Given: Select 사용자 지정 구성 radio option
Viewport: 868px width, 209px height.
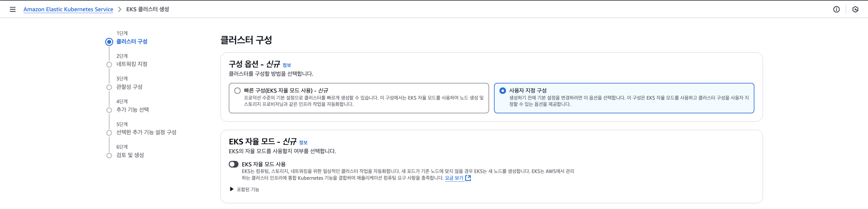Looking at the screenshot, I should pyautogui.click(x=503, y=91).
